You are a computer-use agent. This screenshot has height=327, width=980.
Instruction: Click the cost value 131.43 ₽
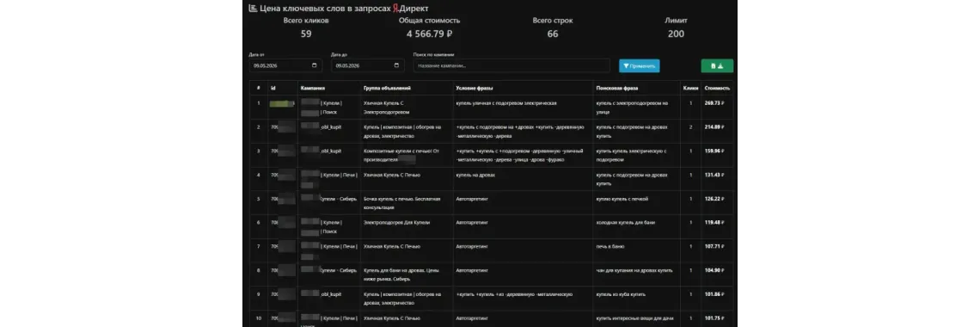[714, 175]
